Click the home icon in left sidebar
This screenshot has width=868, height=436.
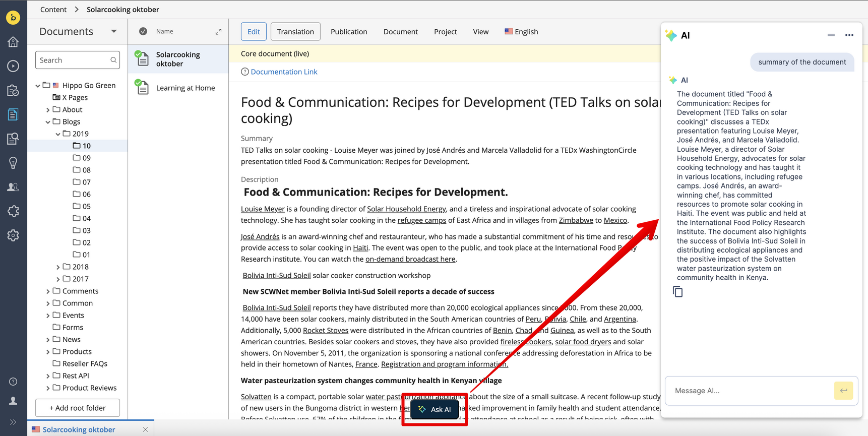tap(13, 42)
